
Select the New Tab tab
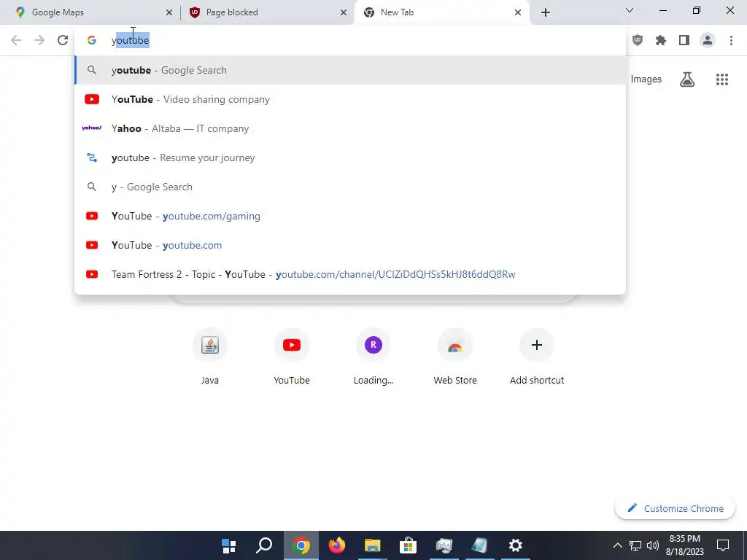click(442, 12)
